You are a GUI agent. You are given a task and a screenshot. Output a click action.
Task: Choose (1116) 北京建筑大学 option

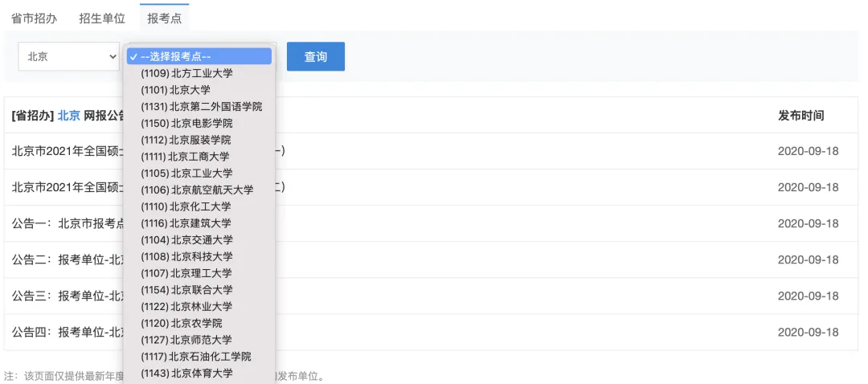pos(199,223)
